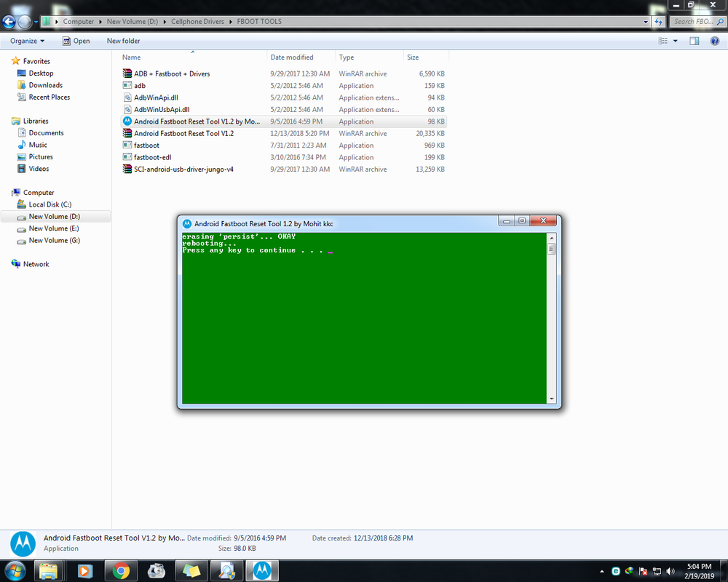This screenshot has height=582, width=728.
Task: Select the AdbWinApi.dll file icon
Action: click(127, 97)
